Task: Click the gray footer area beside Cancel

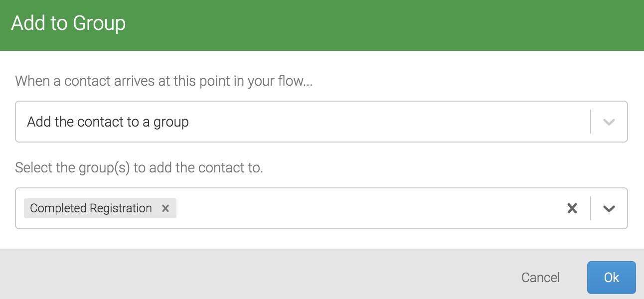Action: point(259,274)
